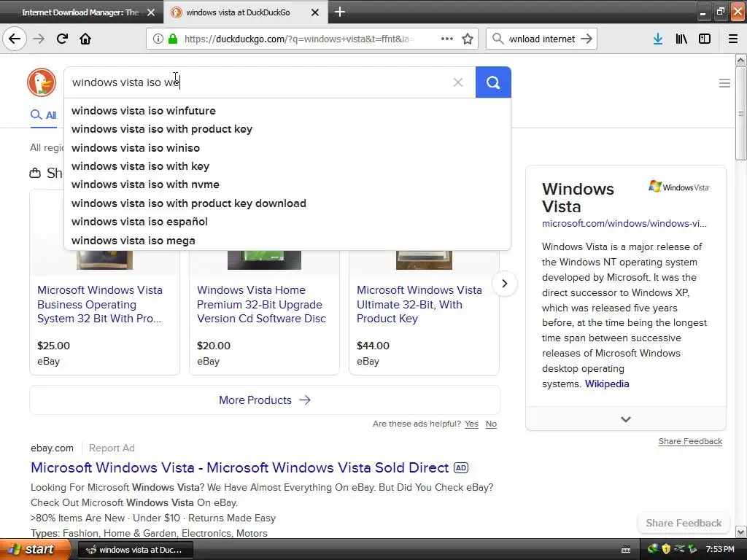Open Microsoft Windows Vista Business product
747x560 pixels.
click(x=99, y=304)
